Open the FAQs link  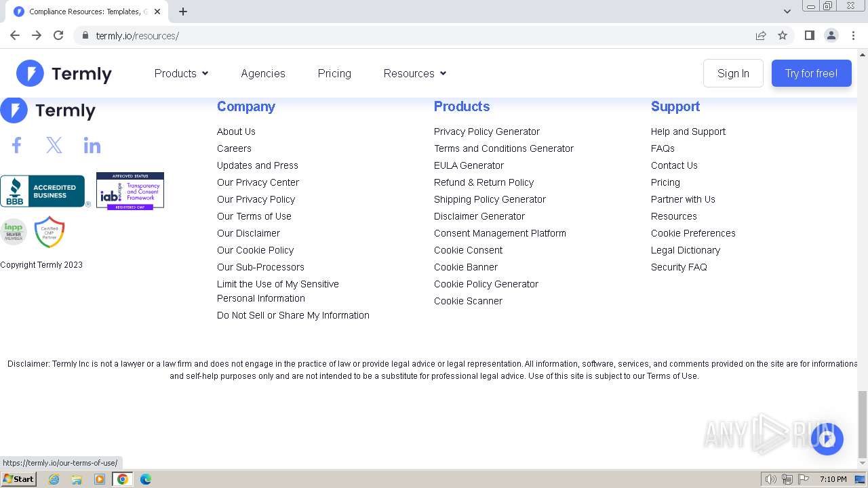(663, 148)
